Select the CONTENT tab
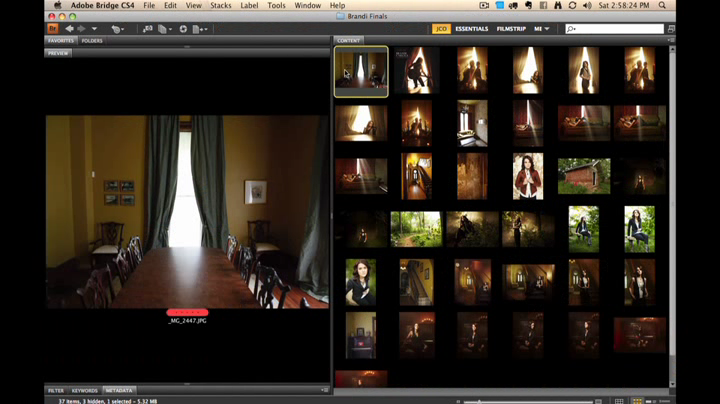Image resolution: width=720 pixels, height=404 pixels. coord(349,40)
